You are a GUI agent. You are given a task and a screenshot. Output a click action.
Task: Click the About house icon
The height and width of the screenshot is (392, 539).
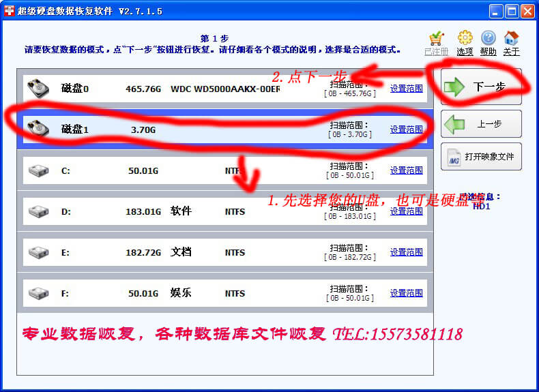pos(511,38)
